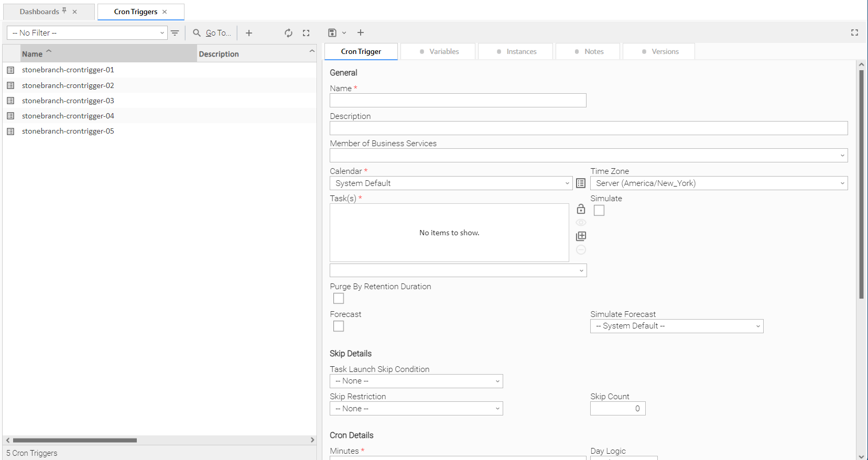
Task: Click the add task icon beside Task(s) list
Action: click(x=581, y=236)
